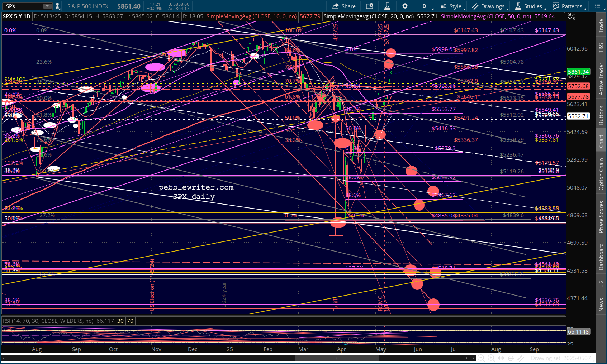
Task: Toggle the price axis scaling icon
Action: 572,17
